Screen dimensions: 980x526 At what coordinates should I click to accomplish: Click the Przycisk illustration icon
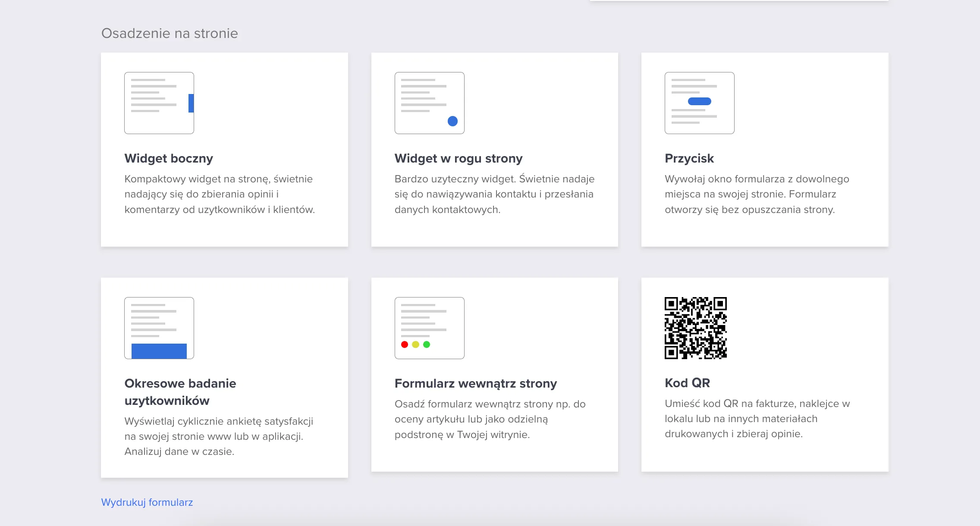pyautogui.click(x=699, y=103)
